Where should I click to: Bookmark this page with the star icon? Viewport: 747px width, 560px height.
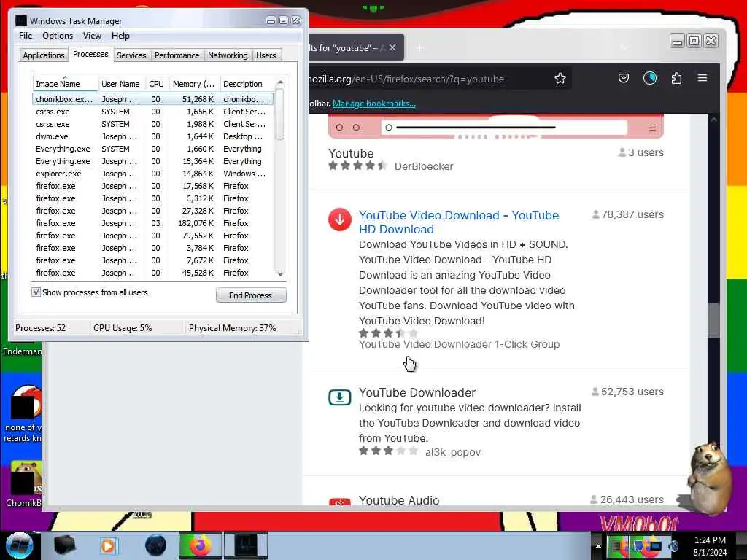click(560, 79)
